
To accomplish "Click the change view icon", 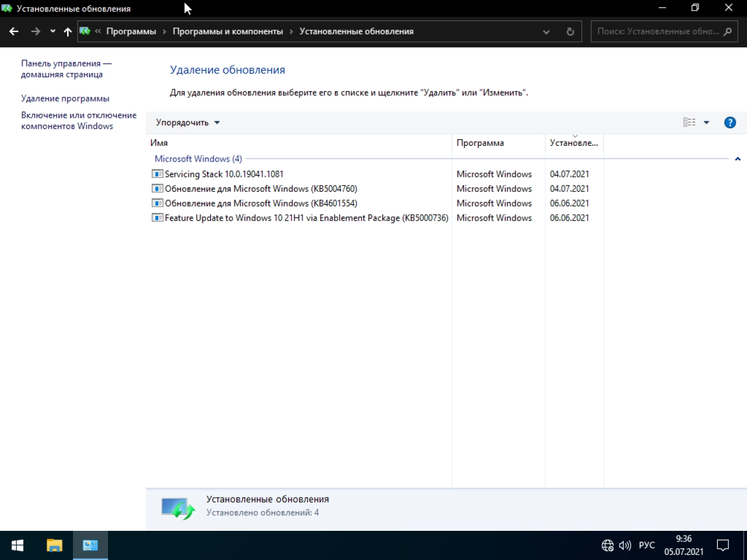I will click(x=689, y=123).
